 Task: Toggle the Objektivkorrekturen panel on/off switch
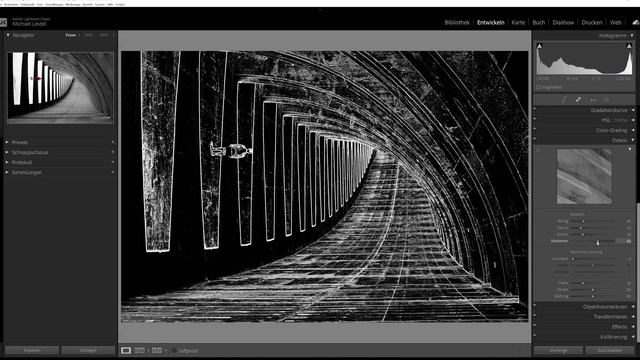pos(535,306)
